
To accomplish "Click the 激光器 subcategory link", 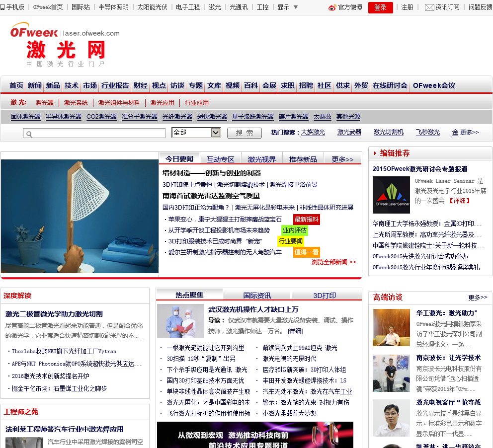I will click(x=45, y=102).
